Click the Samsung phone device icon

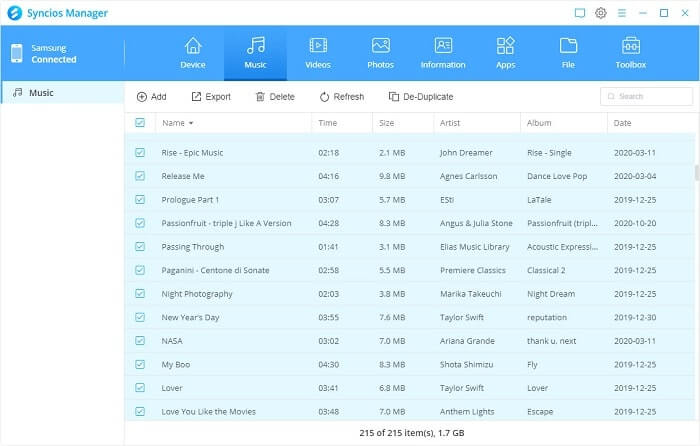pos(17,53)
